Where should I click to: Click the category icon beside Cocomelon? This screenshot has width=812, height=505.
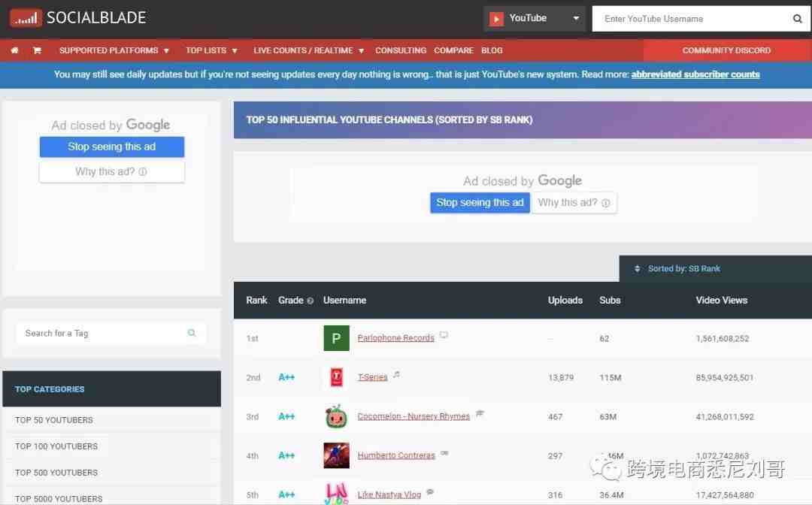pyautogui.click(x=480, y=413)
